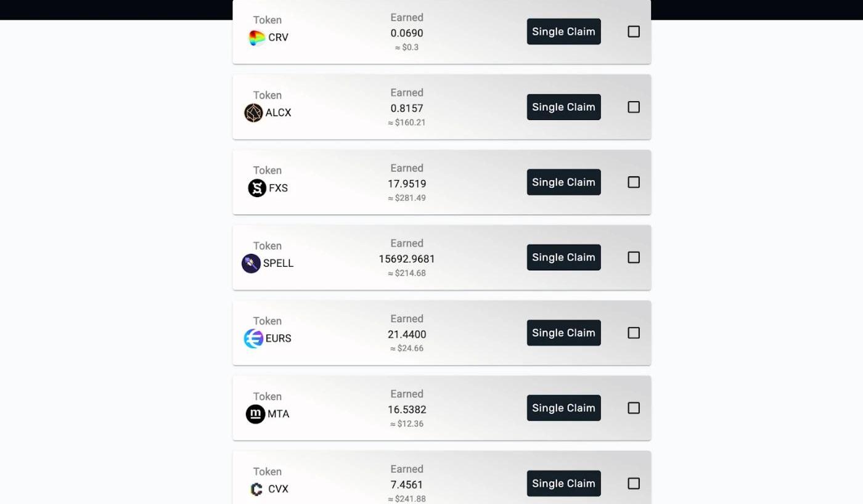Select the ALCX row checkbox

[x=634, y=107]
